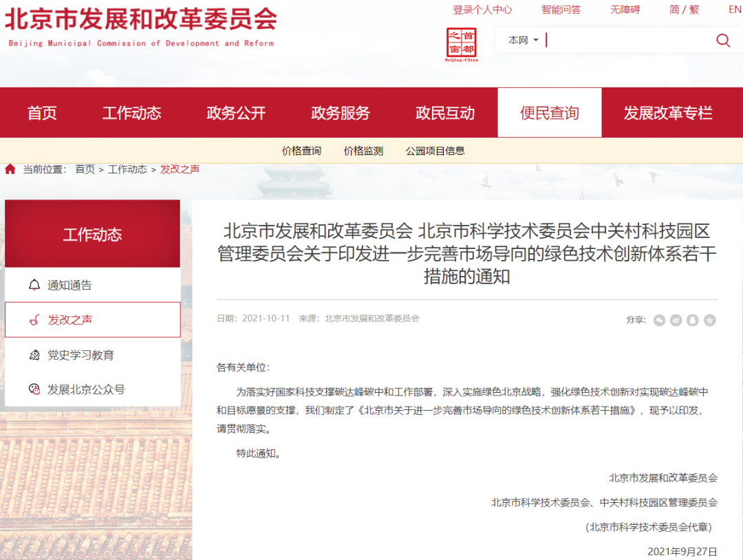Viewport: 743px width, 560px height.
Task: Click the party emblem icon beside 党史学习教育
Action: point(34,355)
